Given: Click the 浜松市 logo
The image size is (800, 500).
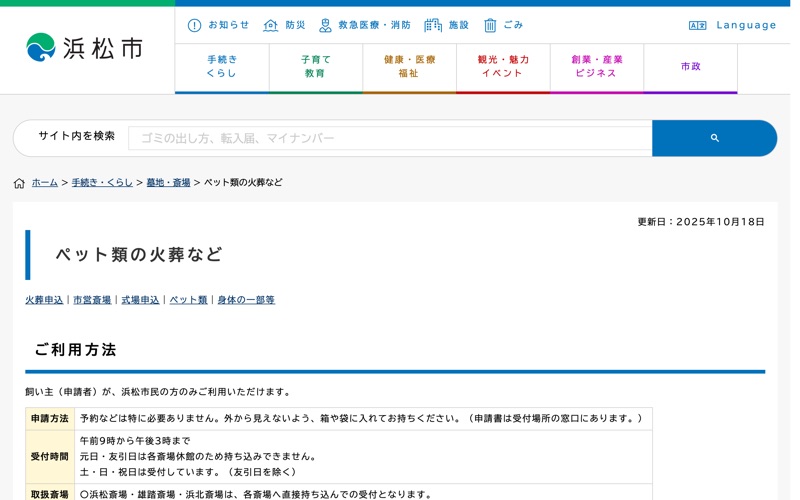Looking at the screenshot, I should (85, 48).
